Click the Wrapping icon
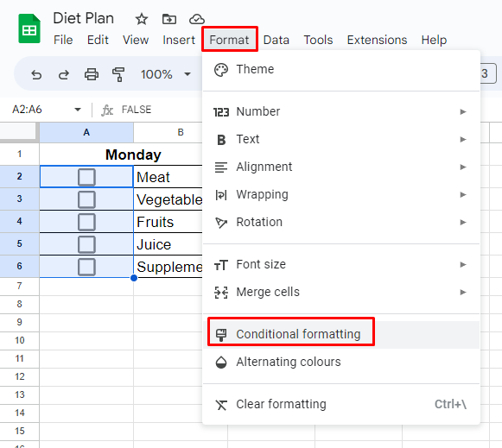This screenshot has height=448, width=502. (221, 195)
